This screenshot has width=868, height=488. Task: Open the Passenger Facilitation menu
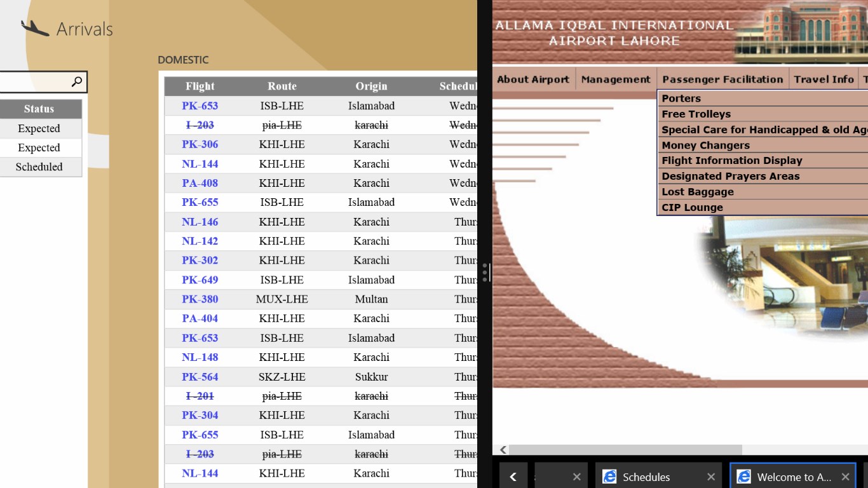click(x=722, y=79)
